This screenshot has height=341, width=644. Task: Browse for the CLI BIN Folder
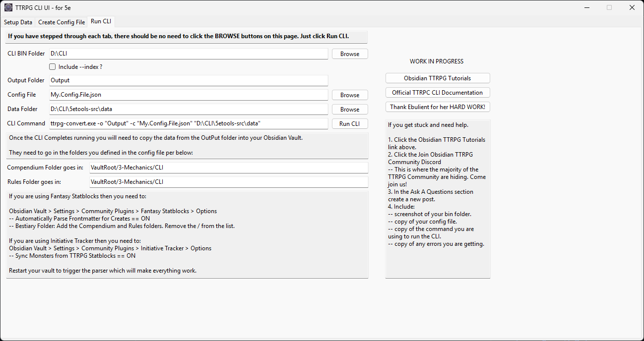click(x=350, y=54)
